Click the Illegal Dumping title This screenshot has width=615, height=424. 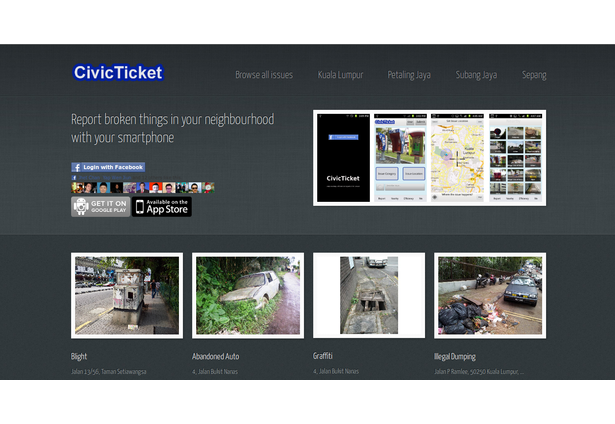click(x=455, y=357)
